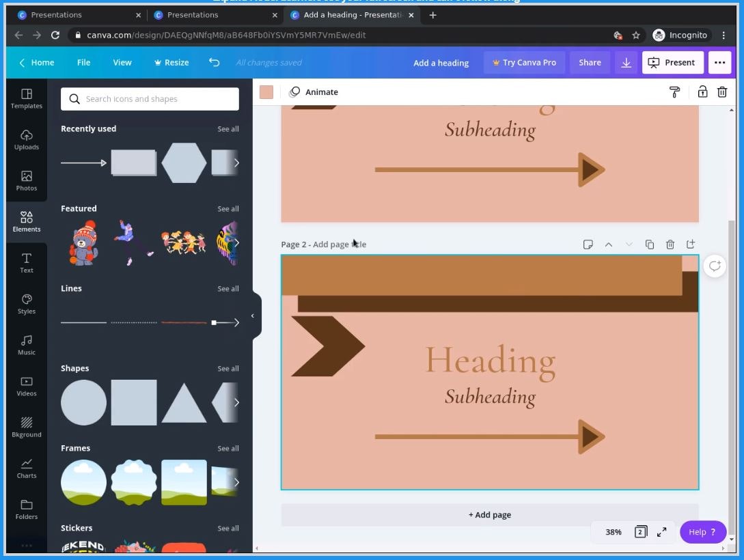See all Lines
The height and width of the screenshot is (560, 744).
[228, 289]
